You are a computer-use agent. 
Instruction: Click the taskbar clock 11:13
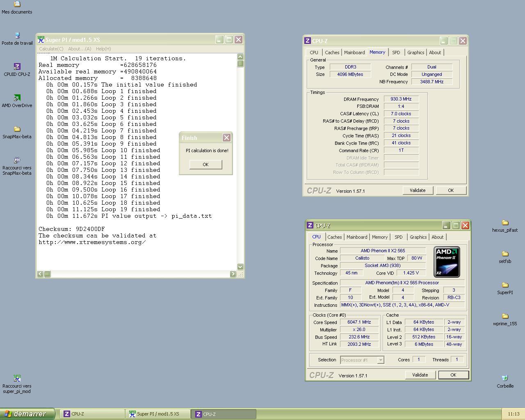point(514,414)
